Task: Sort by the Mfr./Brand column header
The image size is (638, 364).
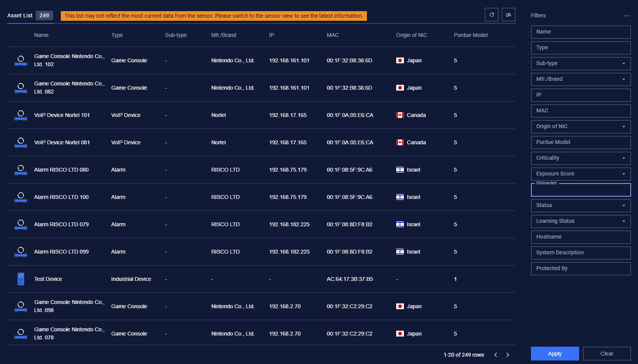Action: click(224, 35)
